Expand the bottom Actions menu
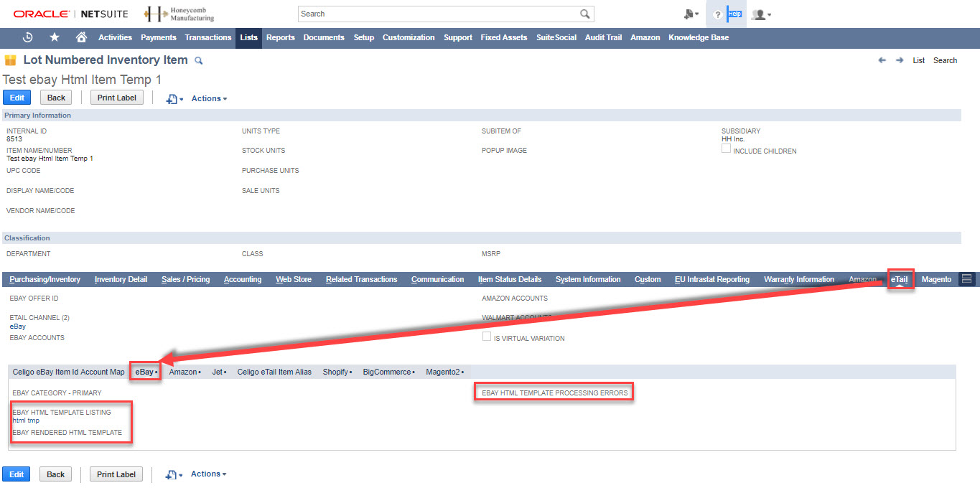 click(209, 474)
